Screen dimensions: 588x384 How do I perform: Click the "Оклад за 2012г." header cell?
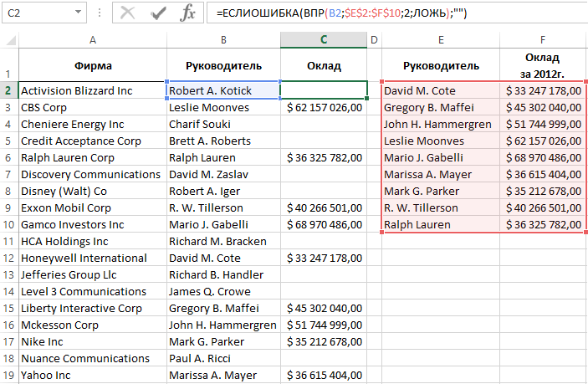(543, 65)
